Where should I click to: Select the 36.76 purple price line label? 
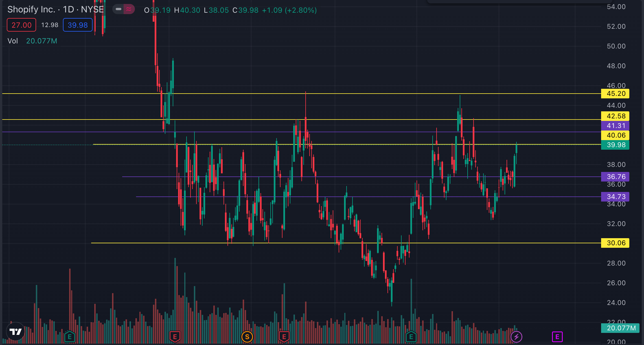point(615,177)
